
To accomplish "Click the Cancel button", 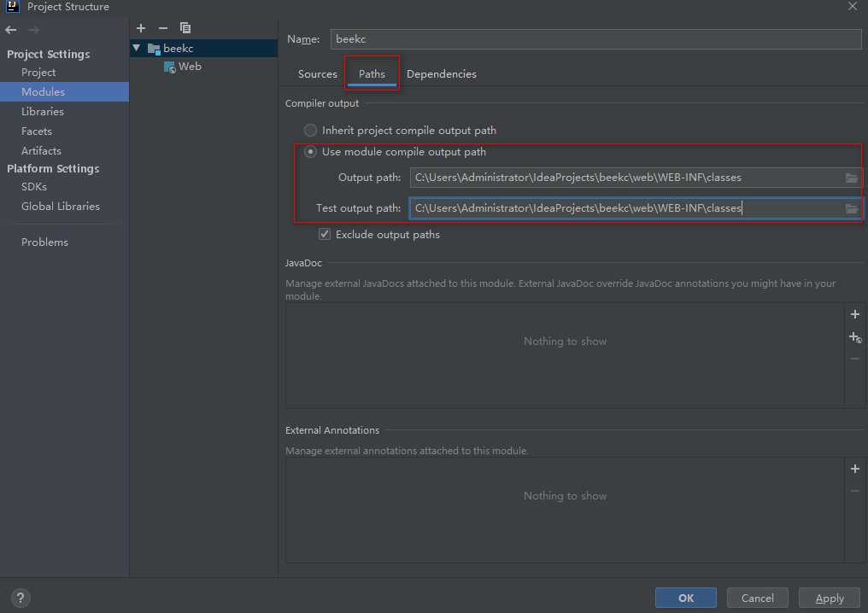I will coord(757,598).
